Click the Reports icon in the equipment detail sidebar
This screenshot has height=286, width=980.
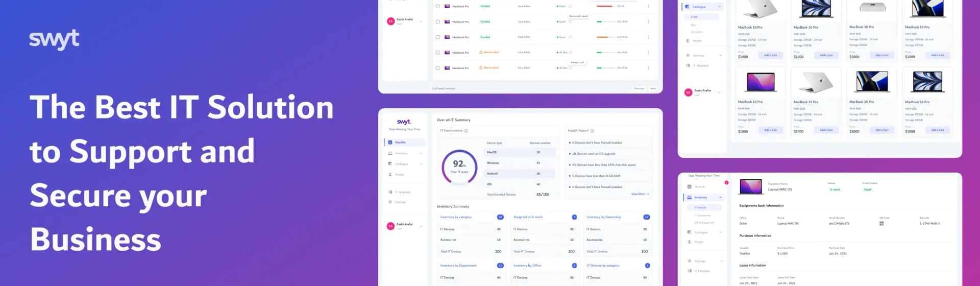coord(690,187)
